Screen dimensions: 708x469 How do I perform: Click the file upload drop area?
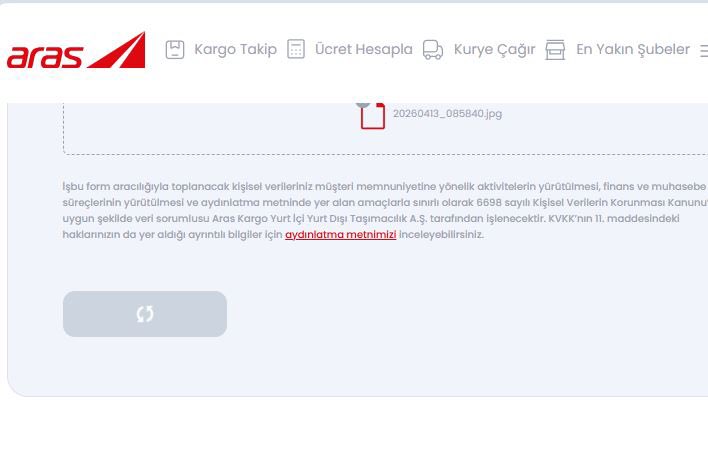coord(385,129)
